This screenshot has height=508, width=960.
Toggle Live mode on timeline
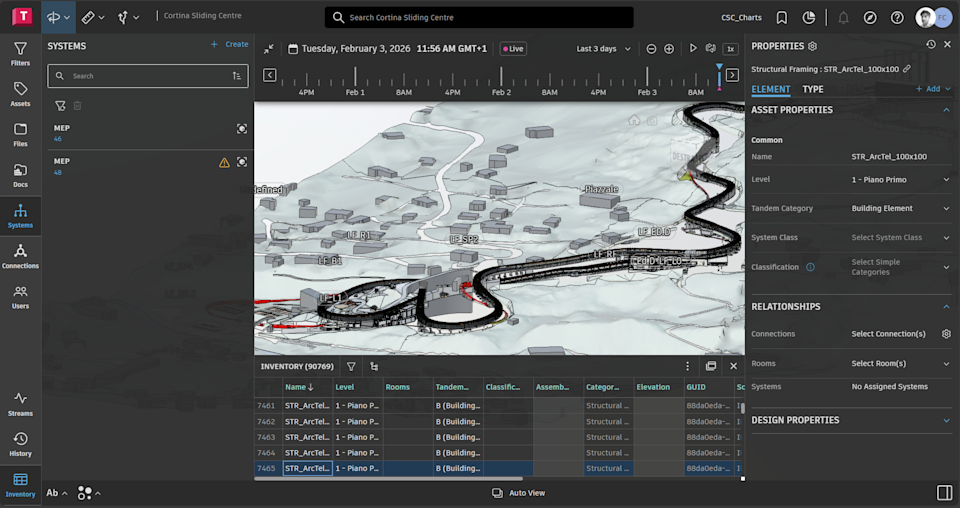pos(513,49)
